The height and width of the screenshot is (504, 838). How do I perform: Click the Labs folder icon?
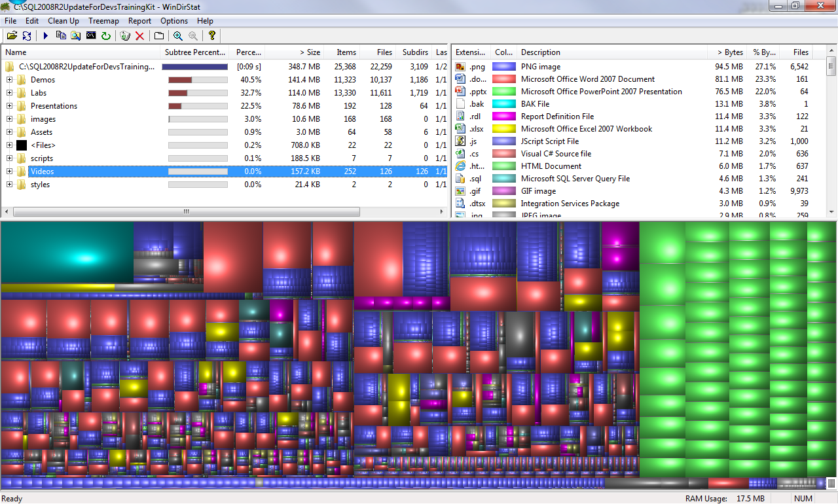[22, 93]
